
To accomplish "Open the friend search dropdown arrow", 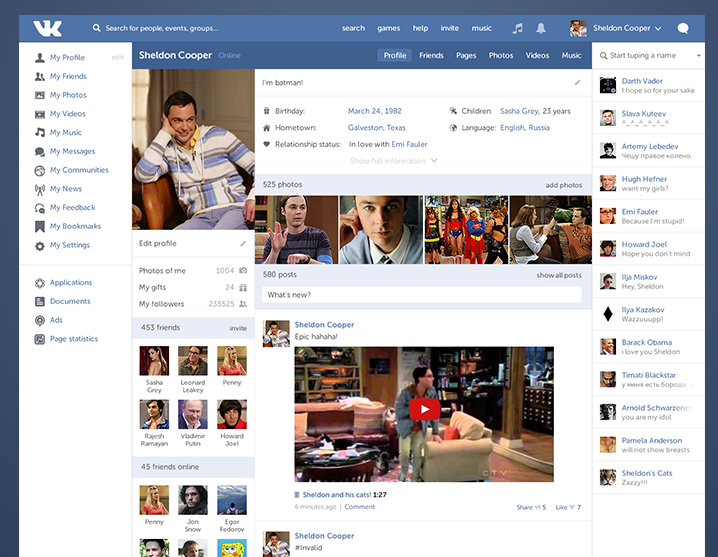I will (x=699, y=55).
